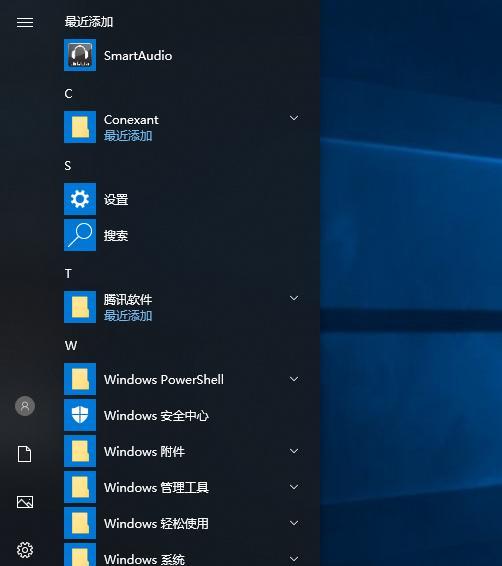Expand Windows 附件 chevron
This screenshot has width=502, height=566.
click(x=294, y=451)
